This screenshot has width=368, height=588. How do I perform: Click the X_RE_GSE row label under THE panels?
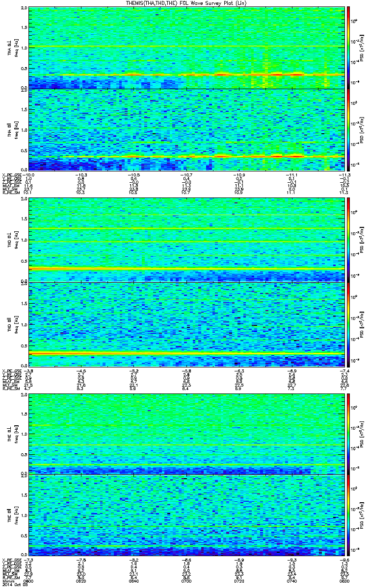[13, 560]
